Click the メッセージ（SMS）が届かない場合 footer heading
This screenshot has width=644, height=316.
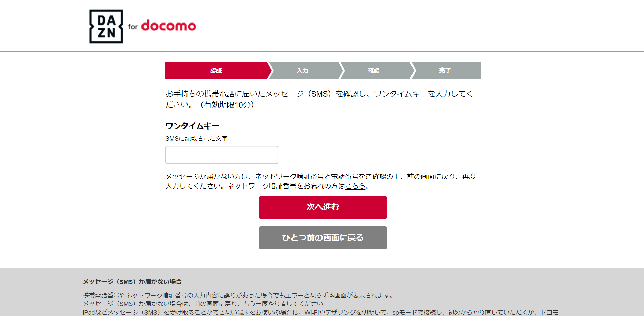point(132,282)
